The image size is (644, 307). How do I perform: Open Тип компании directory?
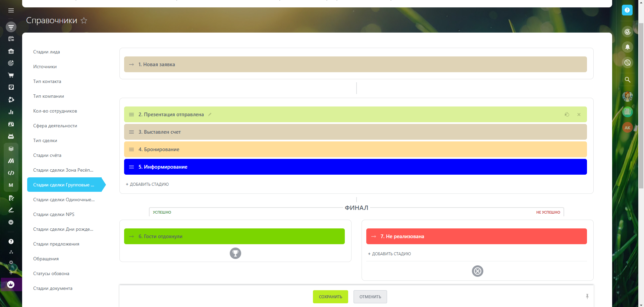(x=49, y=96)
